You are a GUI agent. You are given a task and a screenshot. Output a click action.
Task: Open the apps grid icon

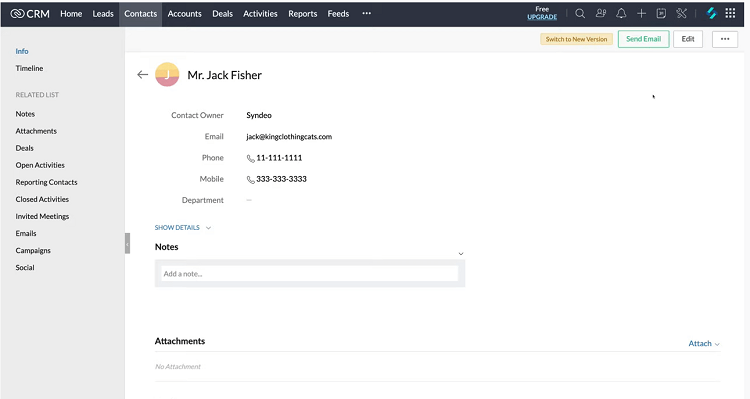coord(730,13)
